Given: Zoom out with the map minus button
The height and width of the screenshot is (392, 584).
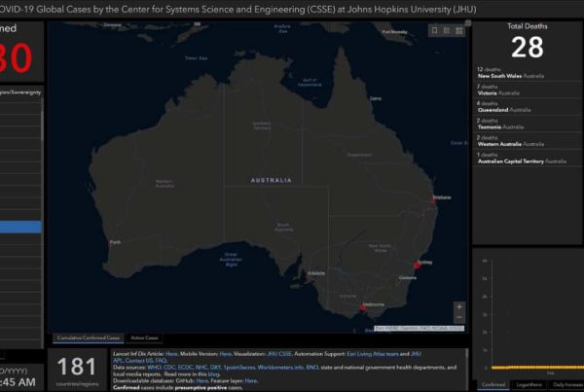Looking at the screenshot, I should pos(459,317).
